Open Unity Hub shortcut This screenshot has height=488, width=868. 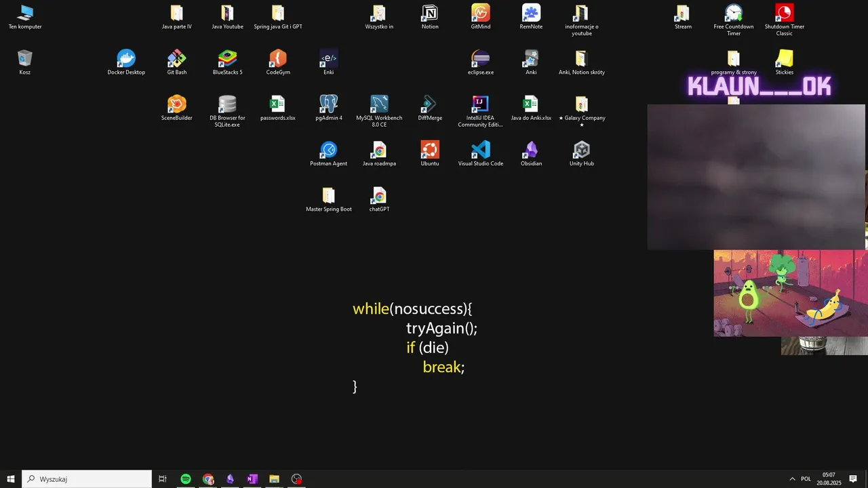[582, 154]
